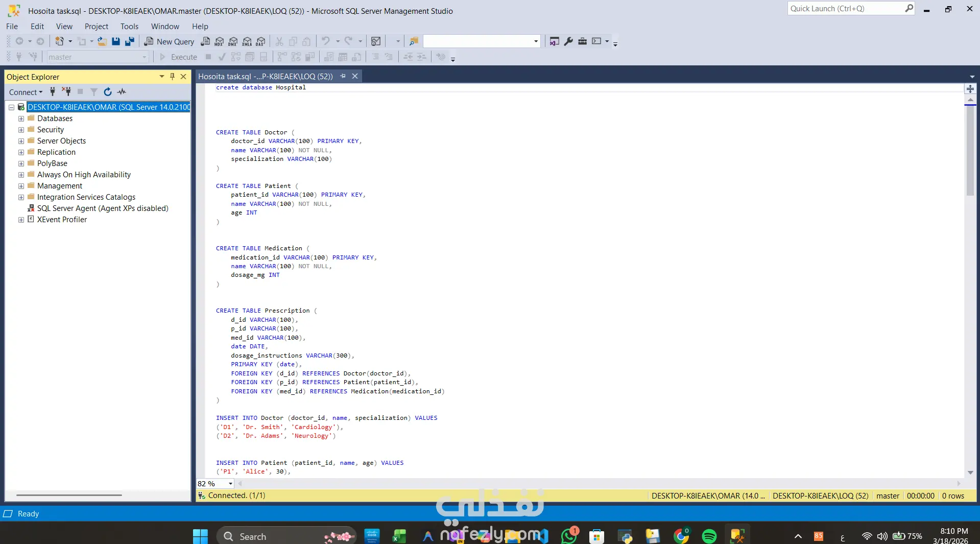This screenshot has width=980, height=544.
Task: Collapse the DESKTOP-K8IEAEK\OMAR server node
Action: coord(11,107)
